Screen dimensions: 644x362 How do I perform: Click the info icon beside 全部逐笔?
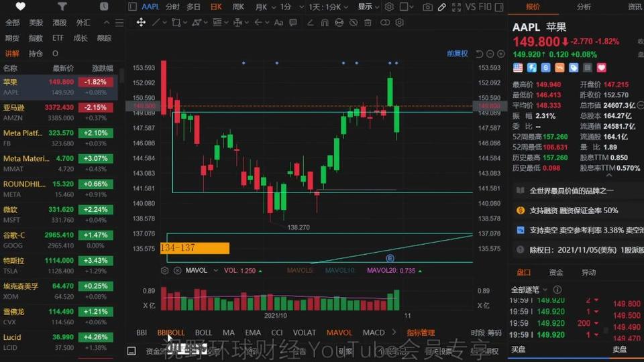point(557,290)
